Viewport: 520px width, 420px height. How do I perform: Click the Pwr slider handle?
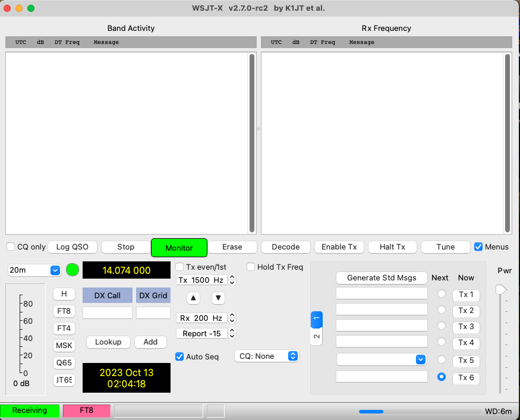(501, 290)
